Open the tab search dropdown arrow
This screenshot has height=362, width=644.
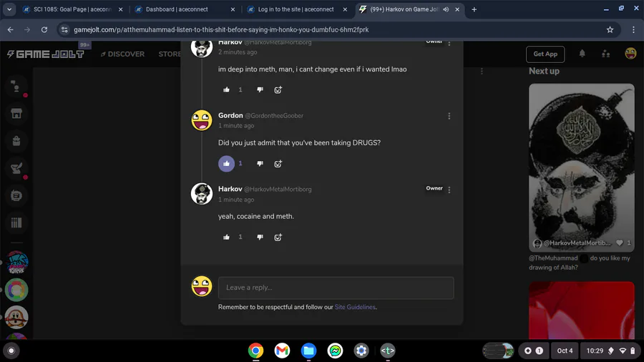(x=9, y=9)
